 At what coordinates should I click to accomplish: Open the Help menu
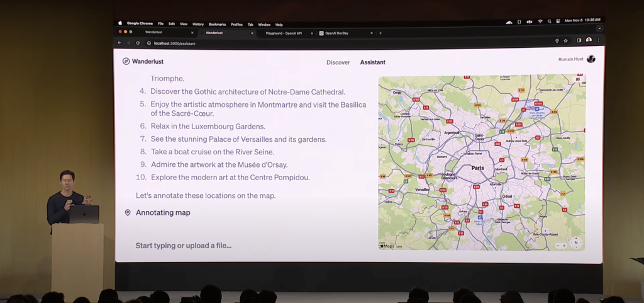click(279, 25)
